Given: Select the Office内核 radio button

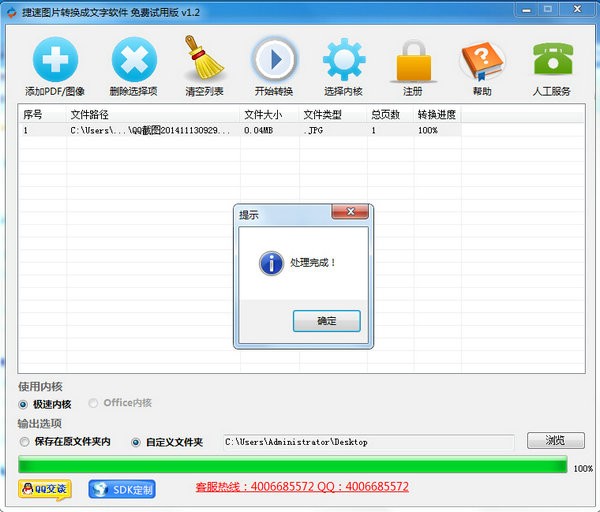Looking at the screenshot, I should coord(93,403).
